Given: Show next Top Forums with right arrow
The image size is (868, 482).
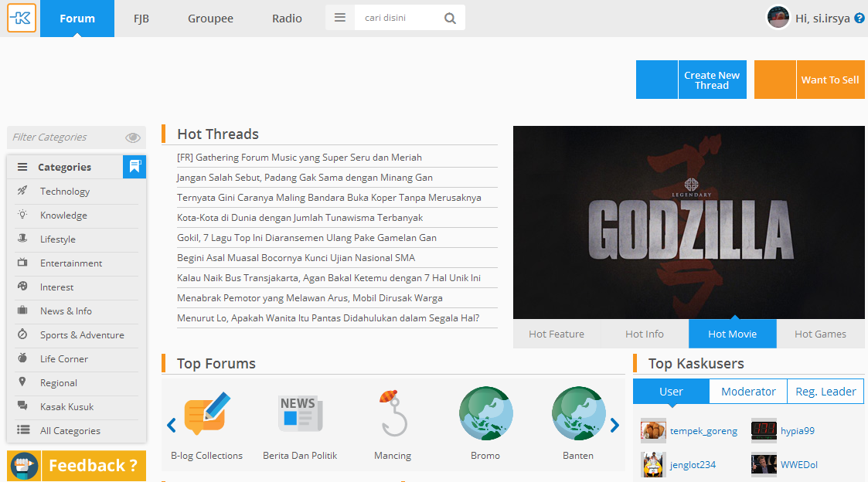Looking at the screenshot, I should 614,425.
